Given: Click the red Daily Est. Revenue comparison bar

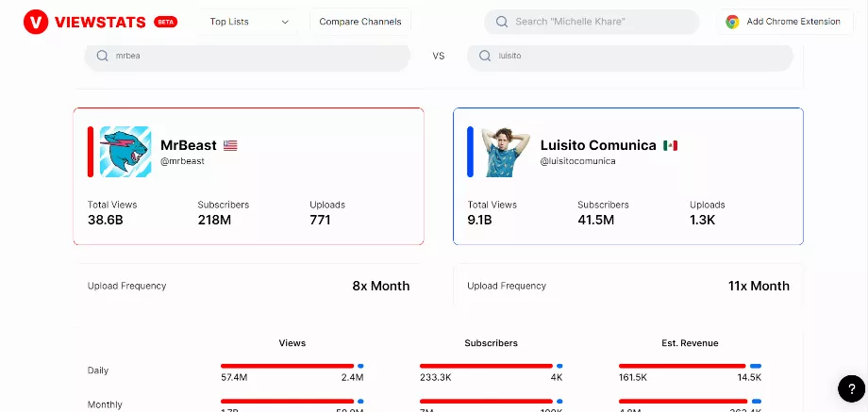Looking at the screenshot, I should (x=682, y=366).
